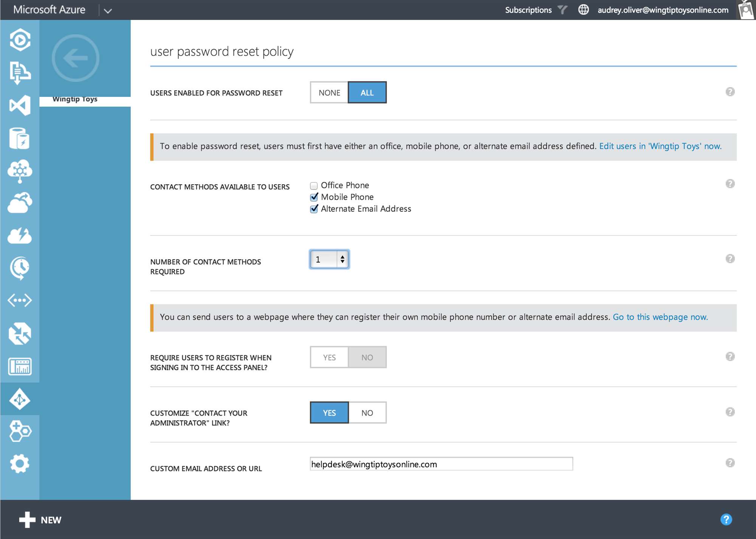Show help for number of contact methods
The width and height of the screenshot is (756, 539).
pyautogui.click(x=730, y=259)
